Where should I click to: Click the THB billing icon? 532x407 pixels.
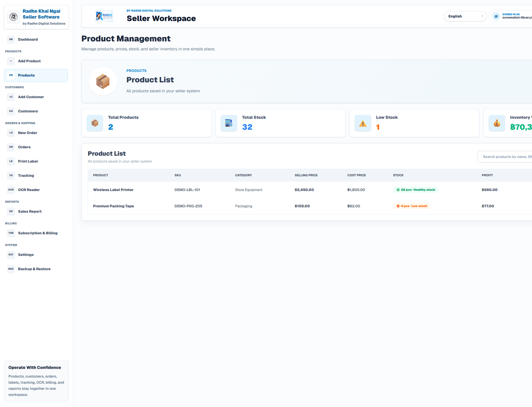pos(11,233)
